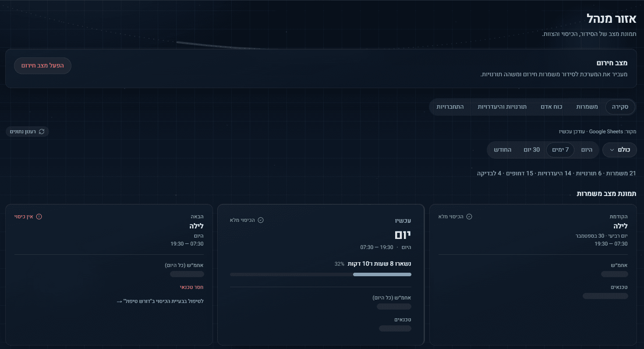Click the checkmark icon on the הקודמת card
Screen dimensions: 644x349
pyautogui.click(x=469, y=217)
